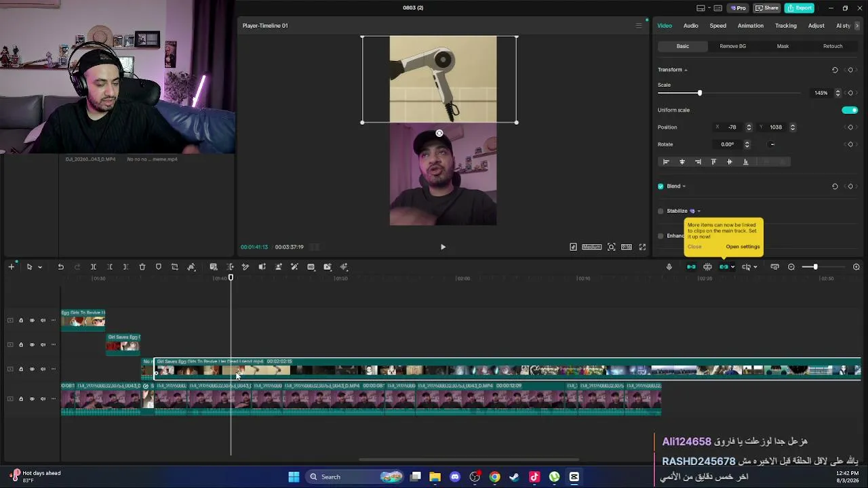Click the Export button
Image resolution: width=868 pixels, height=488 pixels.
coord(800,8)
